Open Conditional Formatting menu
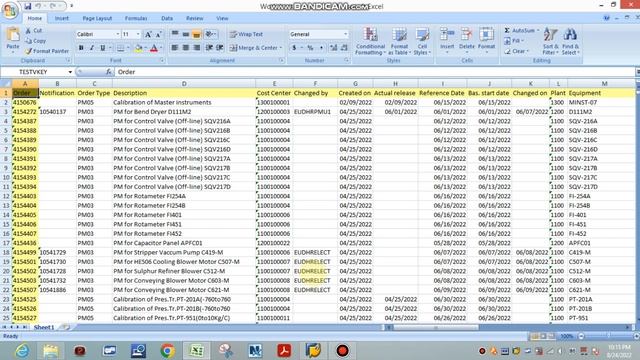 [x=370, y=41]
